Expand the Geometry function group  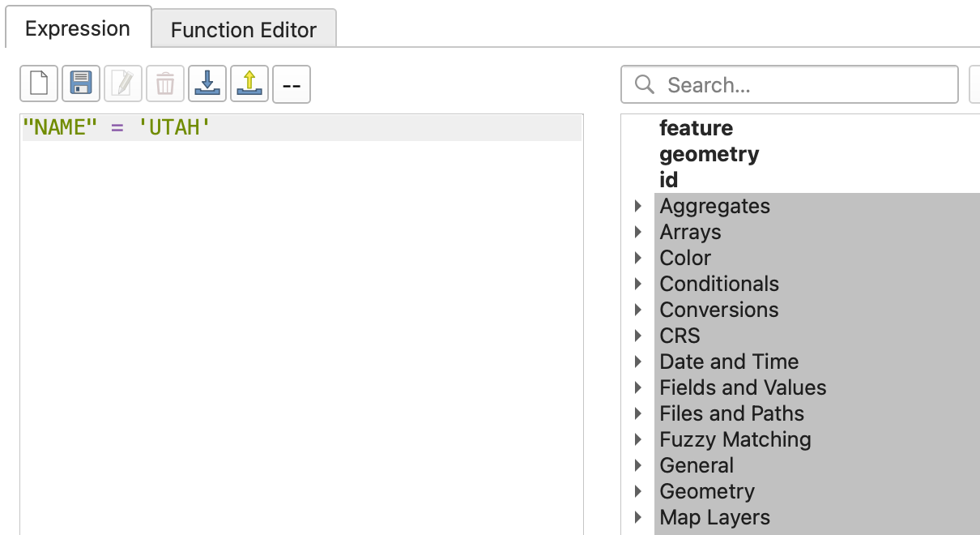(x=639, y=491)
